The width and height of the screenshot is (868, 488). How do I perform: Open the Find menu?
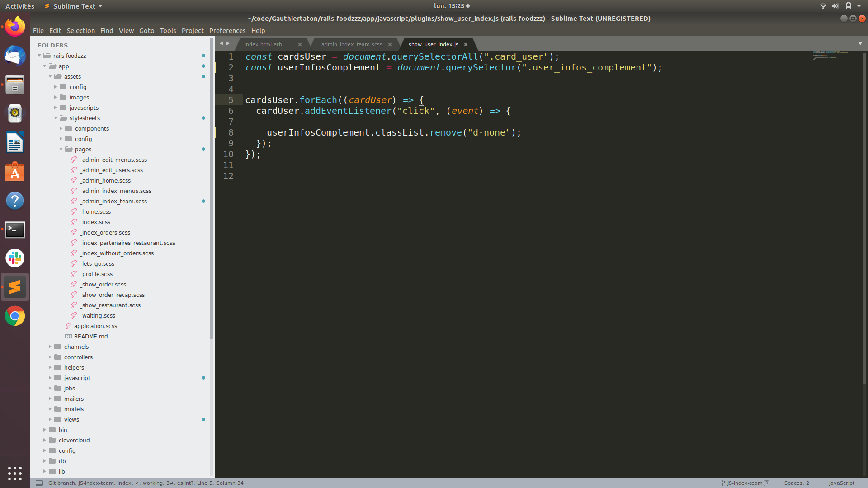point(107,31)
